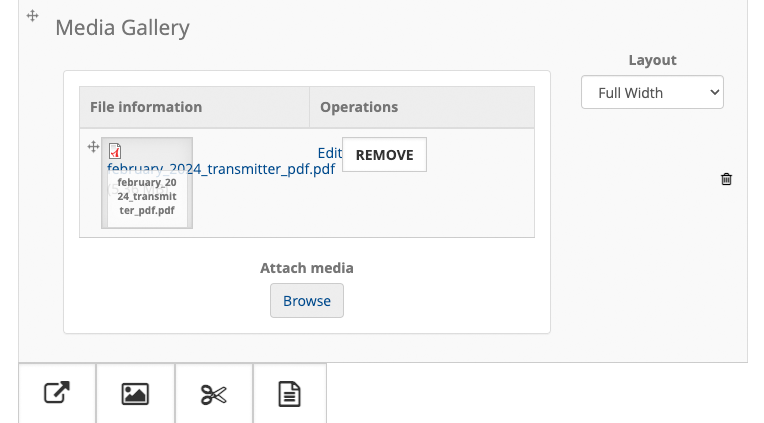Screen dimensions: 764x423
Task: Browse for media to attach
Action: 307,301
